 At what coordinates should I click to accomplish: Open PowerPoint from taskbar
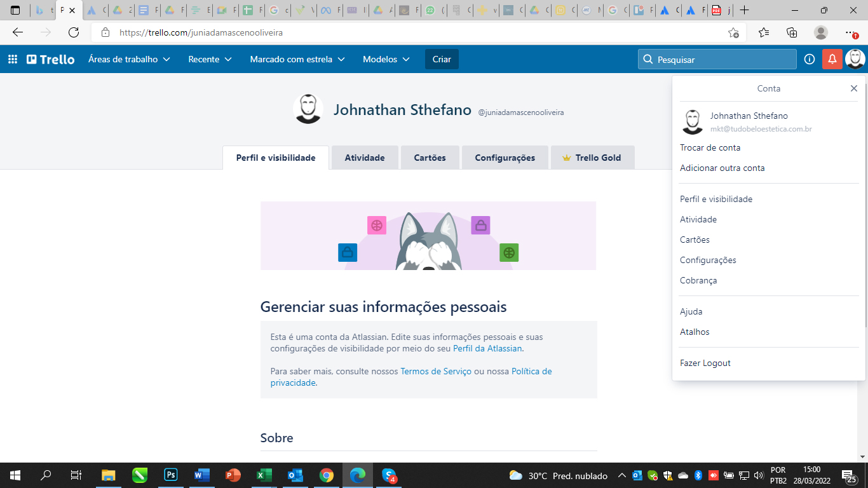[233, 475]
